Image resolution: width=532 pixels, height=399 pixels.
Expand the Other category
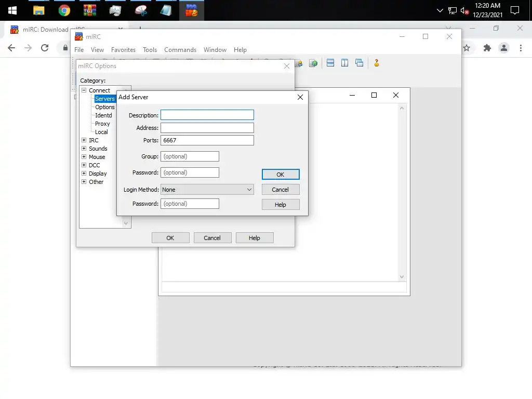pos(84,181)
